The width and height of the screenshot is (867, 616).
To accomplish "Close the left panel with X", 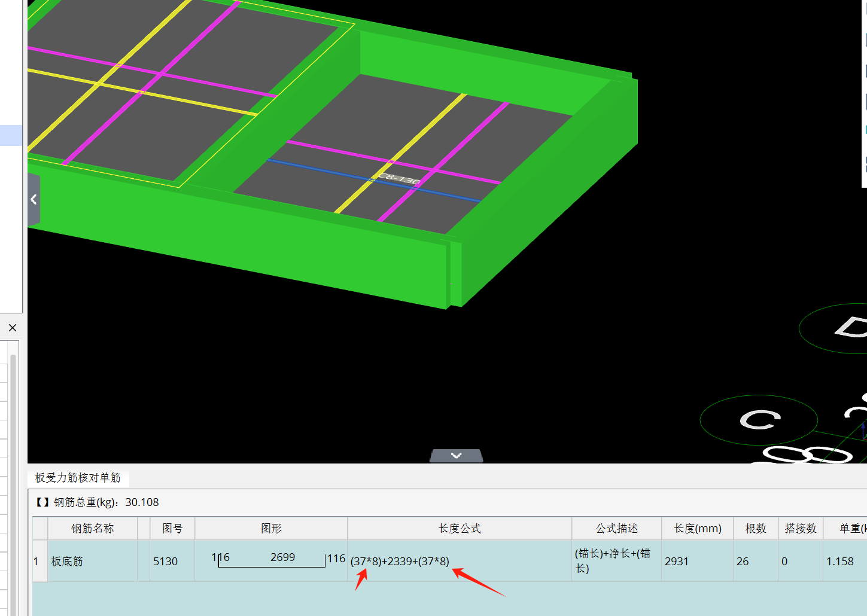I will click(13, 328).
